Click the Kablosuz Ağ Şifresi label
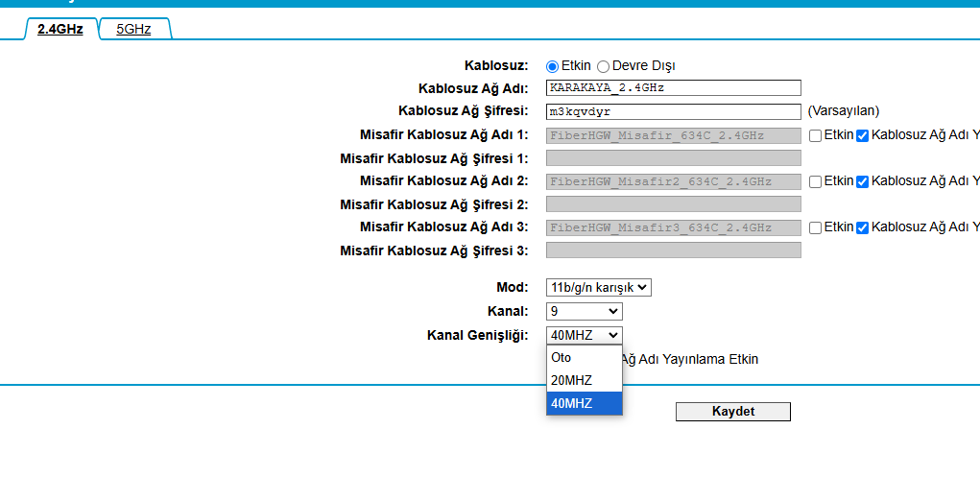This screenshot has height=477, width=980. [464, 111]
